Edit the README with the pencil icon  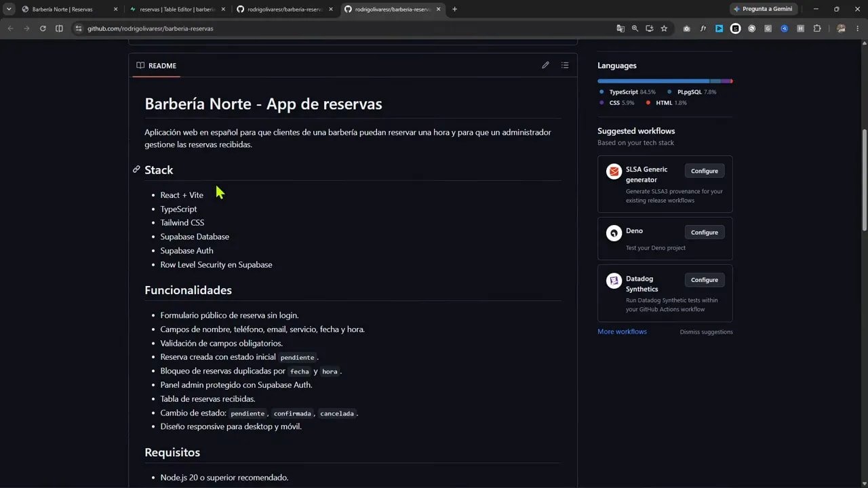tap(545, 65)
